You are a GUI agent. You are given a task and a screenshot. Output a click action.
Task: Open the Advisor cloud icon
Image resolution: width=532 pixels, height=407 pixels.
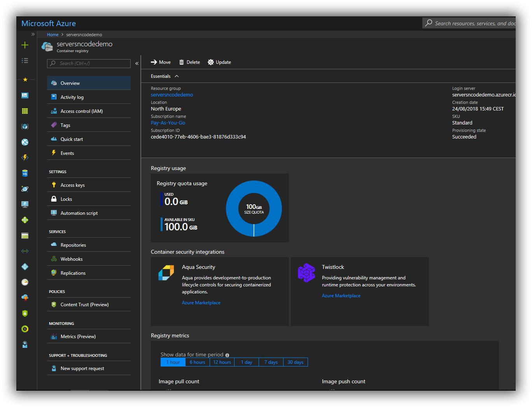pyautogui.click(x=25, y=298)
